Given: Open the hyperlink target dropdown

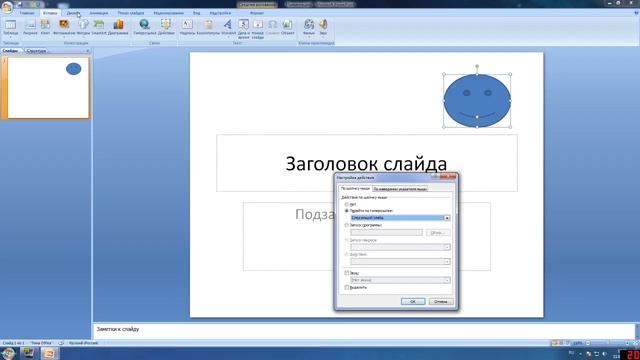Looking at the screenshot, I should click(x=447, y=218).
